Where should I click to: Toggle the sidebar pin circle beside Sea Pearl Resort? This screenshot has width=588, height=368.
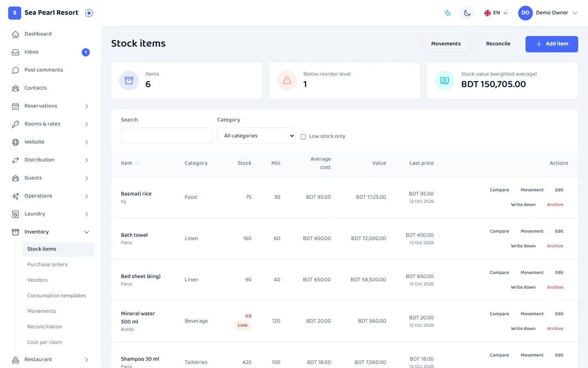pyautogui.click(x=89, y=13)
